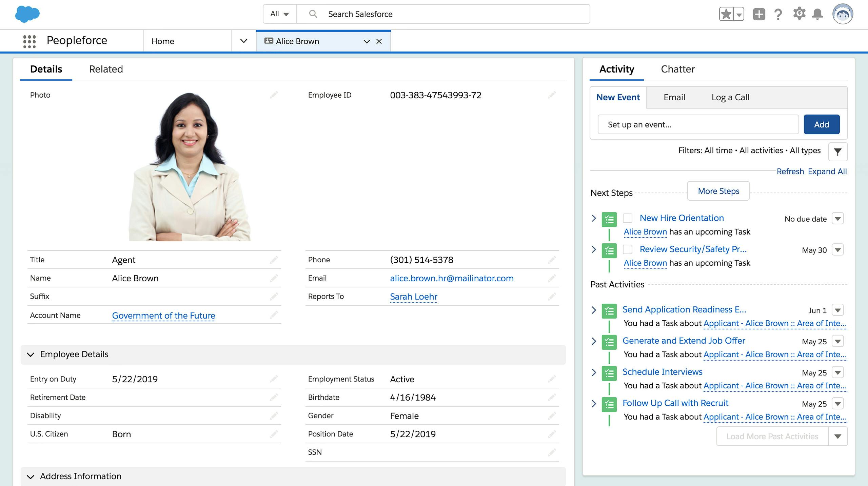Open the Notifications bell
This screenshot has width=868, height=486.
tap(817, 14)
